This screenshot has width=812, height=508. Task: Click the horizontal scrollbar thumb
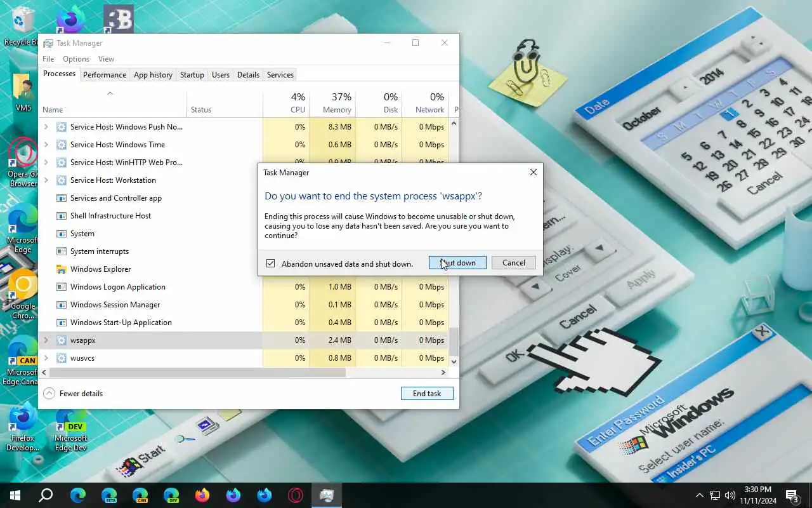197,372
